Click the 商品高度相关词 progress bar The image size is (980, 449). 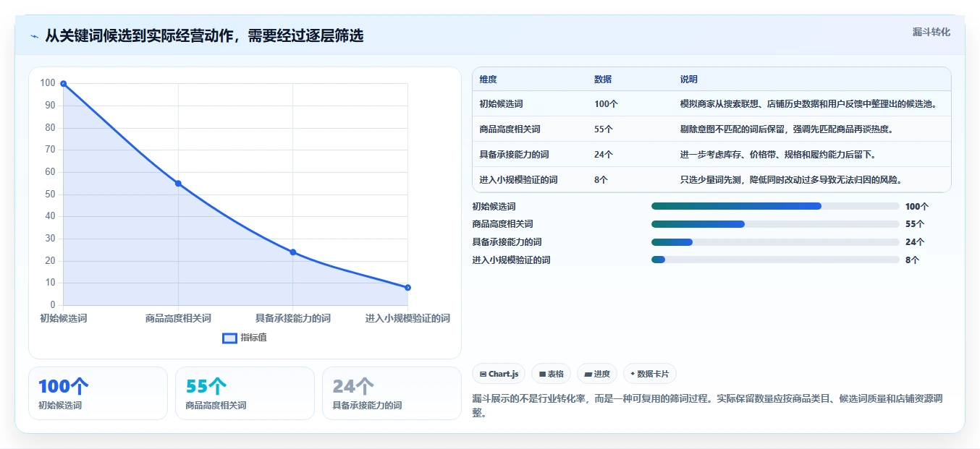[775, 224]
